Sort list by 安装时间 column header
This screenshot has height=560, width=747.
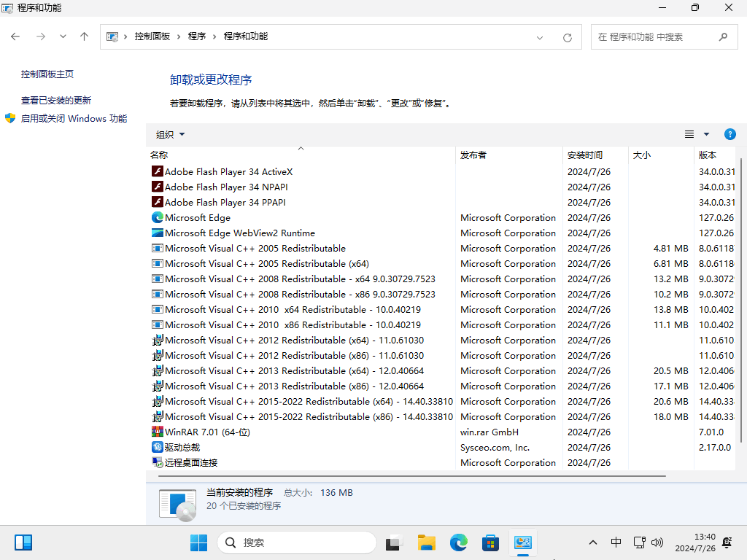click(x=585, y=155)
